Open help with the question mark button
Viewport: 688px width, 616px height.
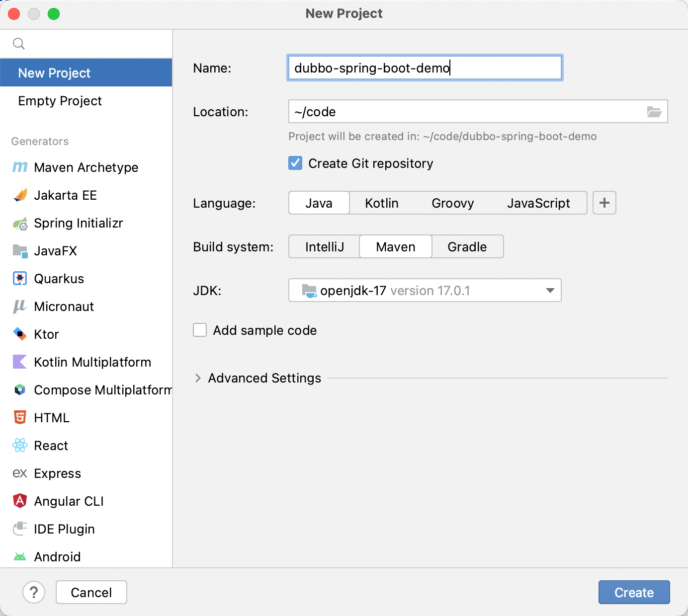[x=34, y=592]
